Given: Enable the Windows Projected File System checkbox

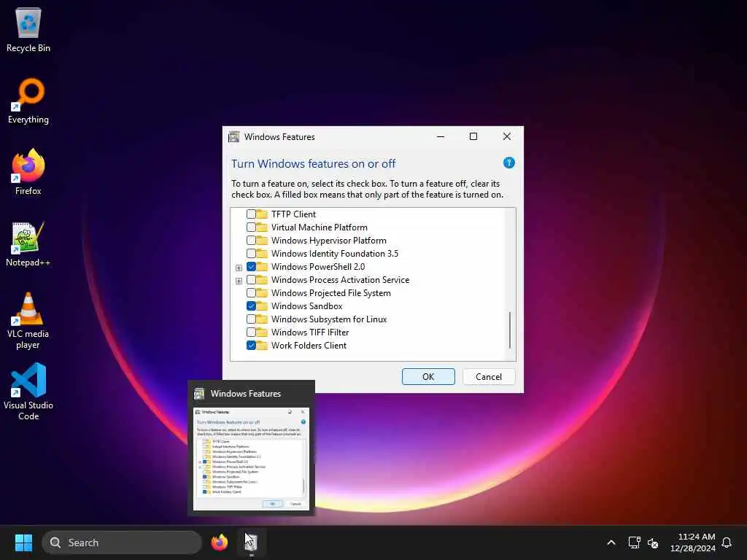Looking at the screenshot, I should (x=251, y=293).
